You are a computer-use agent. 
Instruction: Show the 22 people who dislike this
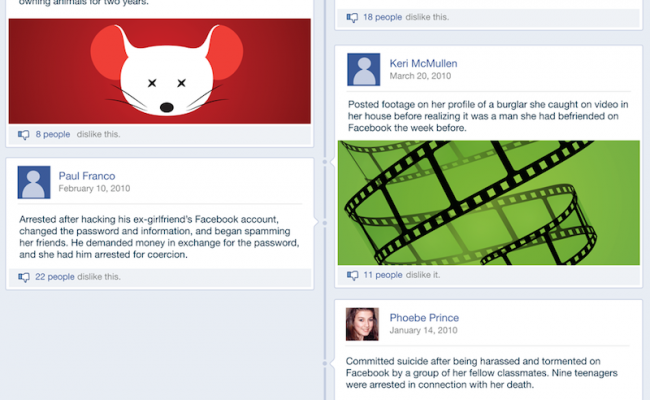click(55, 277)
